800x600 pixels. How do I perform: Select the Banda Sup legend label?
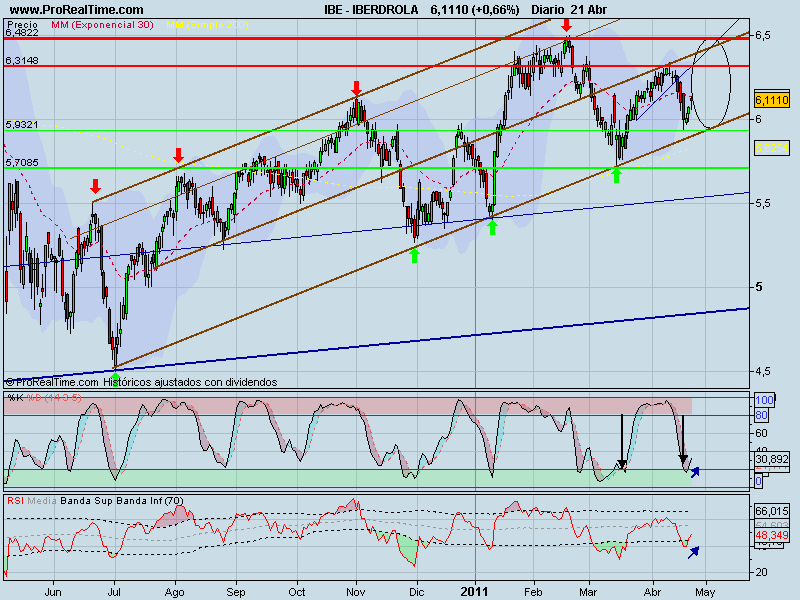pyautogui.click(x=87, y=501)
